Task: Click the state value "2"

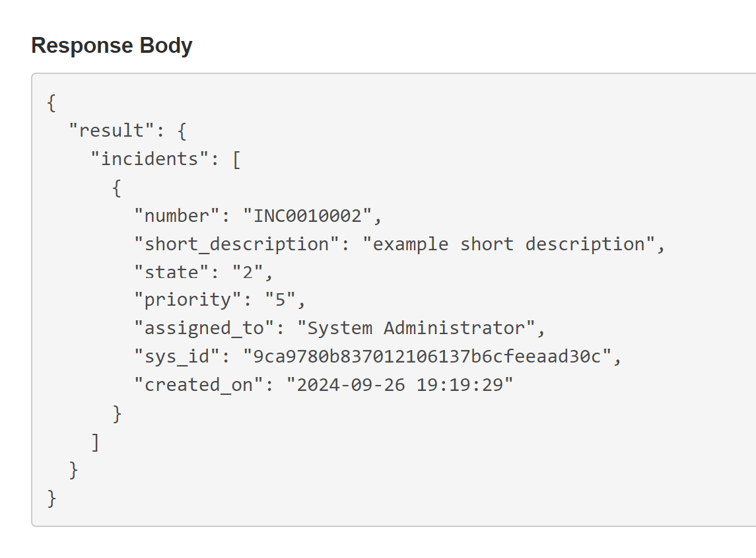Action: 248,272
